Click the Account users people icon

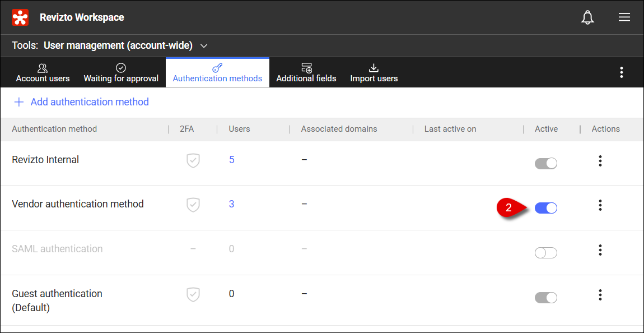[43, 67]
